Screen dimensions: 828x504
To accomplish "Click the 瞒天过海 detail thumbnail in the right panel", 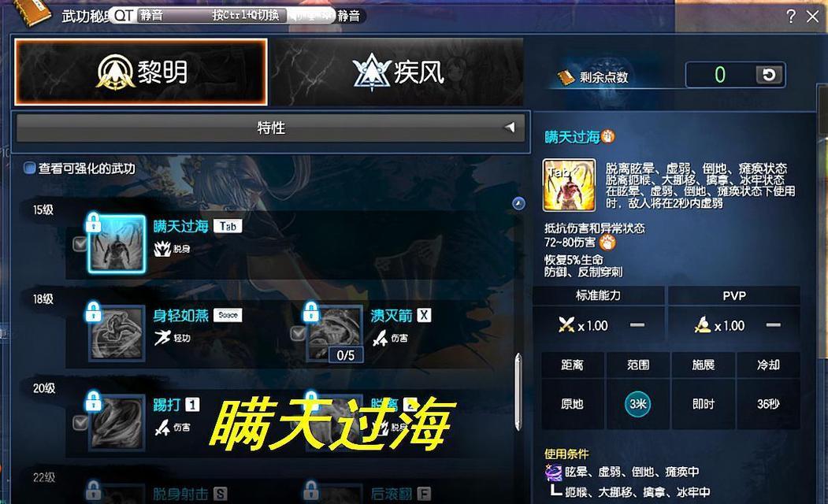I will (x=570, y=185).
